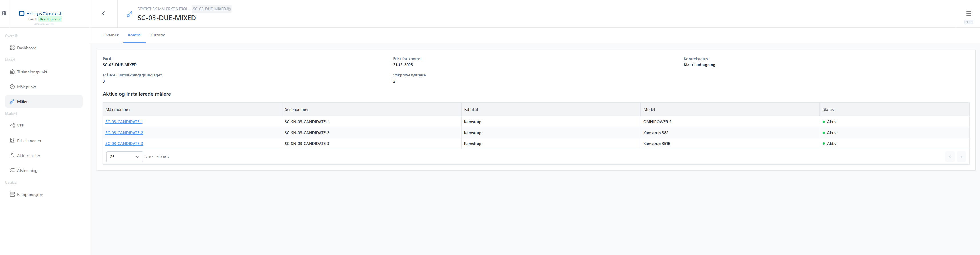Click the double shift-arrow shortcut badge

969,22
